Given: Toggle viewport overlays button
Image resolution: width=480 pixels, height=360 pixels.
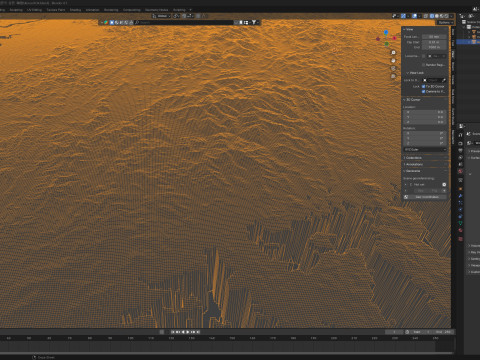Looking at the screenshot, I should pyautogui.click(x=414, y=16).
